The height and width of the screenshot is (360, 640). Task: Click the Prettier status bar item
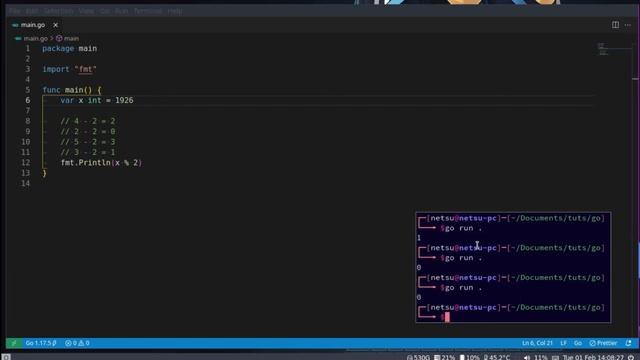point(603,343)
